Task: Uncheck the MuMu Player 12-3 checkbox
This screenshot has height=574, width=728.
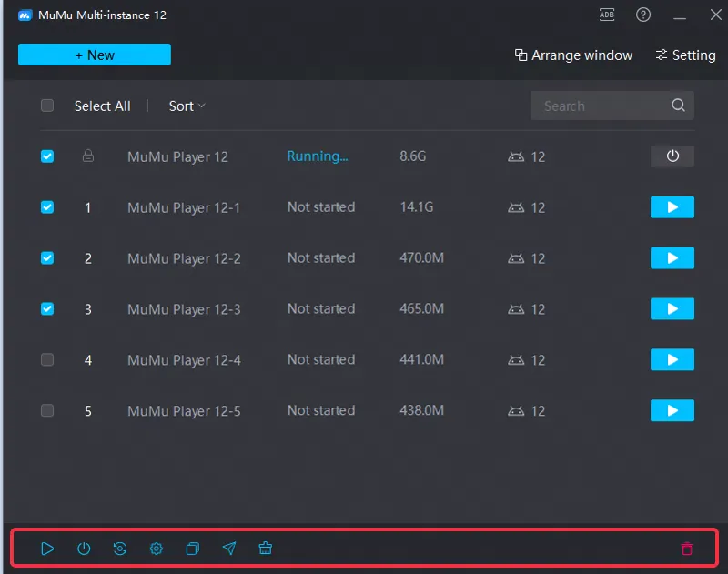Action: pyautogui.click(x=47, y=308)
